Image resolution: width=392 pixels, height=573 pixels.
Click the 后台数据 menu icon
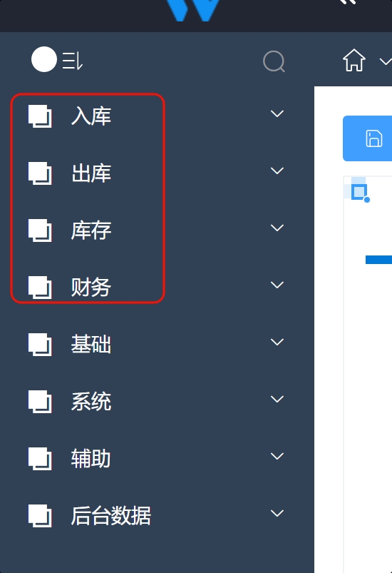[x=40, y=516]
